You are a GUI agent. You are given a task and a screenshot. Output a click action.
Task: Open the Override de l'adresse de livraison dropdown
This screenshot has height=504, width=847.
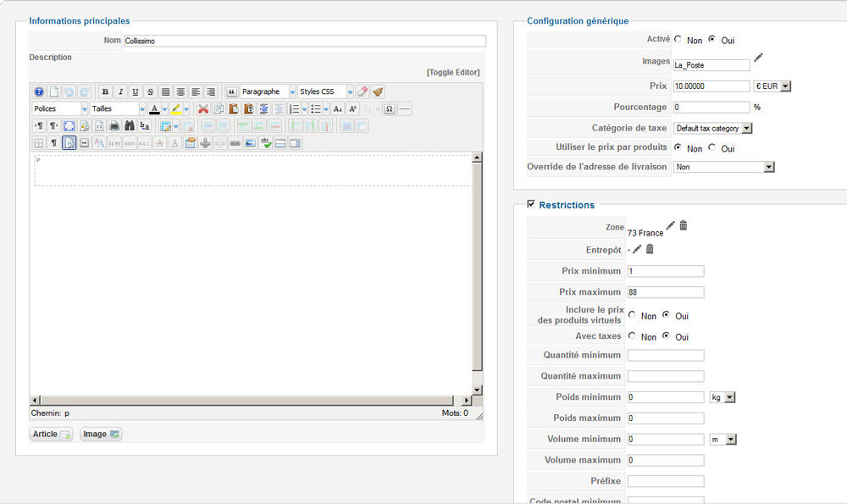click(x=724, y=167)
